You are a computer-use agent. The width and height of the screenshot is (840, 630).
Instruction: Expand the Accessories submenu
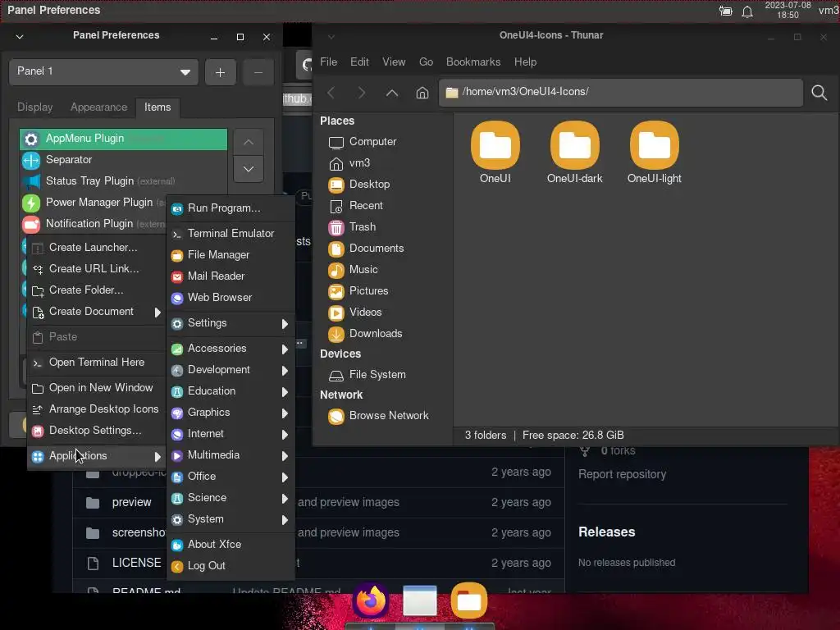pyautogui.click(x=231, y=349)
